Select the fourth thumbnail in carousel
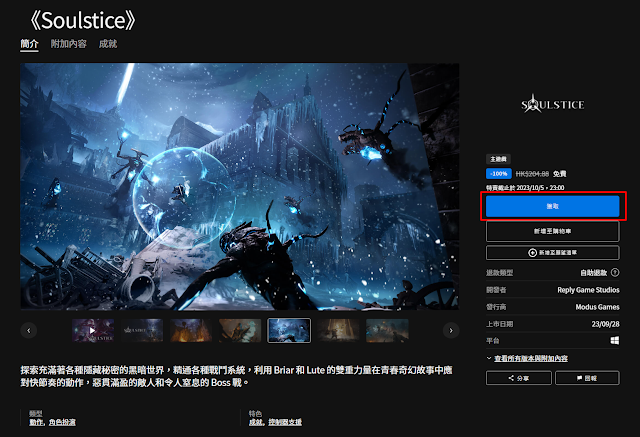The height and width of the screenshot is (437, 640). tap(240, 331)
